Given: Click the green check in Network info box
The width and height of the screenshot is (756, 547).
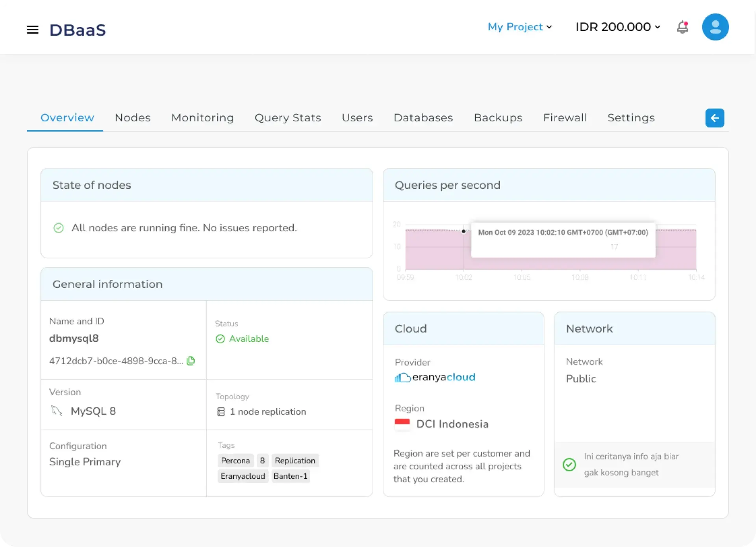Looking at the screenshot, I should click(569, 464).
